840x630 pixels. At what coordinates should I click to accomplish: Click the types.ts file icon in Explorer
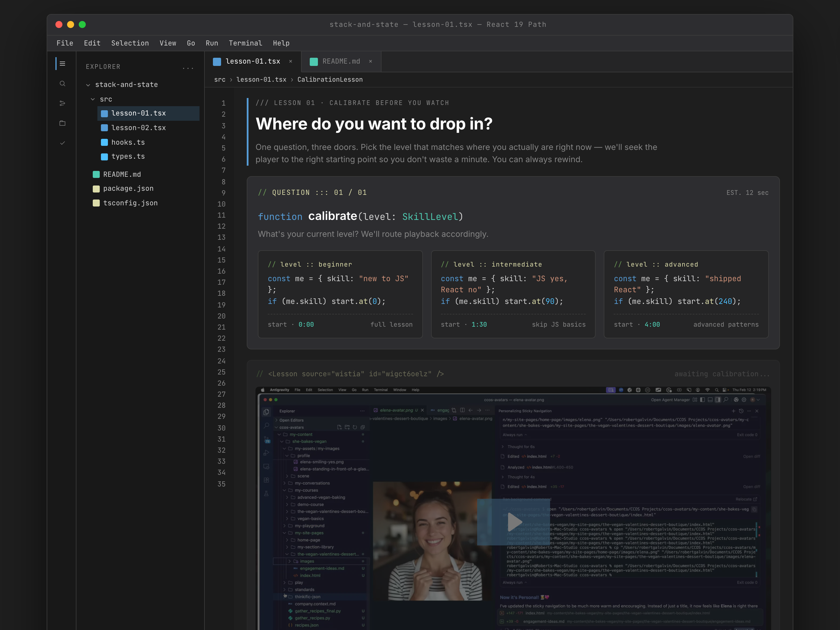(x=104, y=157)
